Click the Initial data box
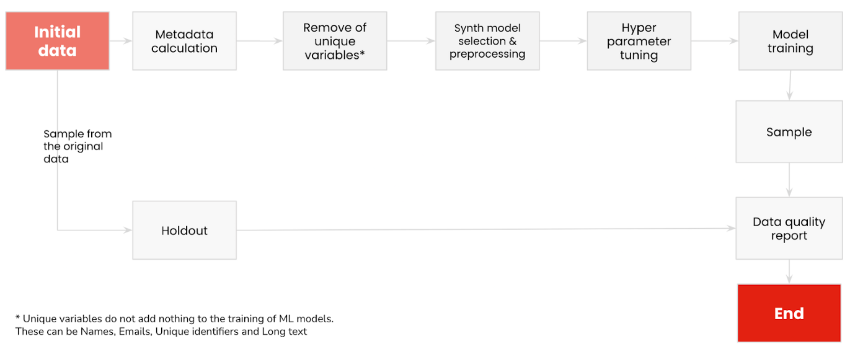The height and width of the screenshot is (357, 868). click(x=58, y=41)
